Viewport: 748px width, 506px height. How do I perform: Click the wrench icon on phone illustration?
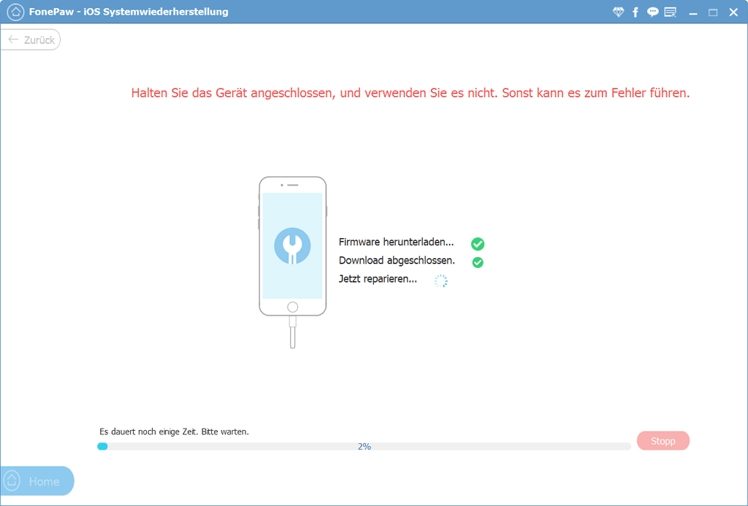pos(292,246)
